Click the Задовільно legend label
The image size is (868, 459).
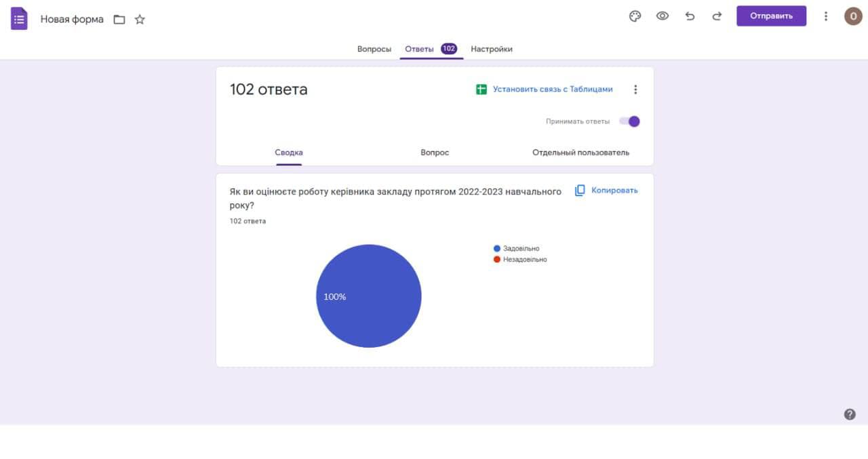[x=521, y=249]
